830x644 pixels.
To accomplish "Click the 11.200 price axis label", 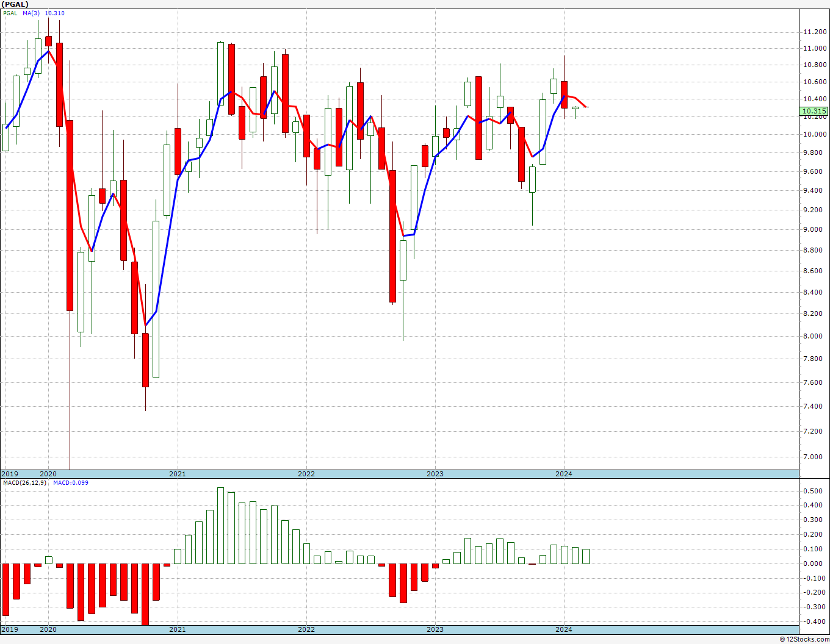I will [x=815, y=32].
